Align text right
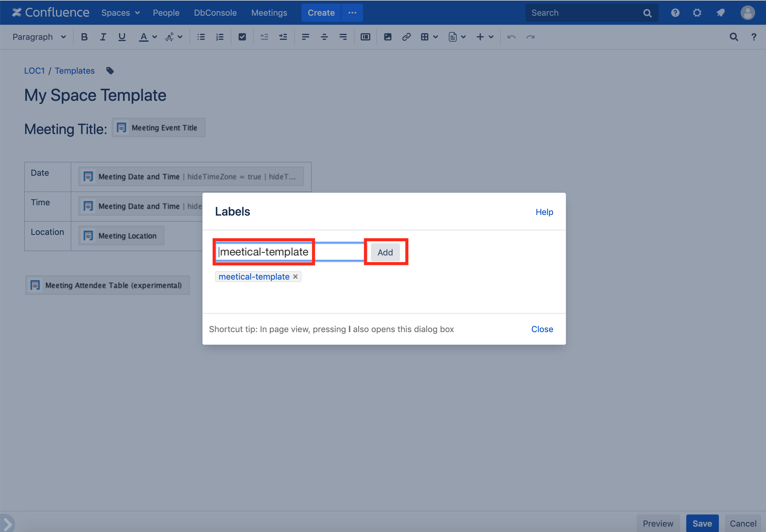This screenshot has height=532, width=766. [343, 37]
